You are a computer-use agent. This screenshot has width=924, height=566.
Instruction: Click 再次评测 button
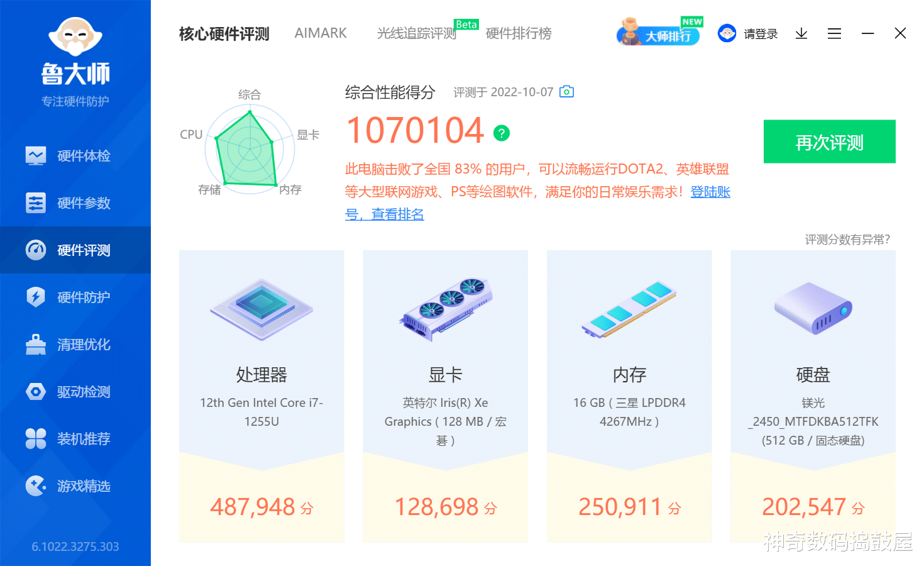pos(830,141)
